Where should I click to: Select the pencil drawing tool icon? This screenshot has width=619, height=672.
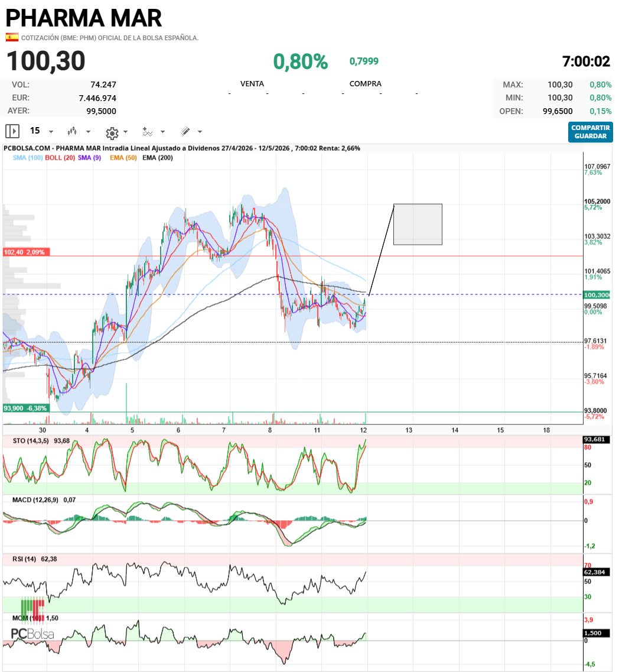tap(185, 131)
